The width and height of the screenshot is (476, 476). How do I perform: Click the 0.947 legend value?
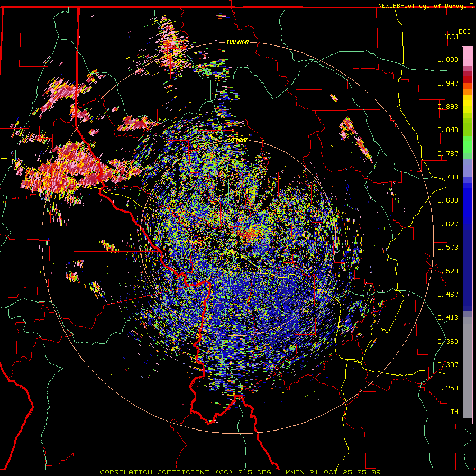448,83
